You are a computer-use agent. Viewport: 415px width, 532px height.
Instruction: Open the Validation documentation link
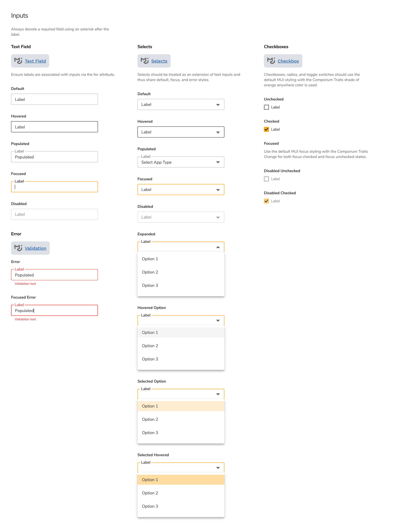[x=35, y=248]
